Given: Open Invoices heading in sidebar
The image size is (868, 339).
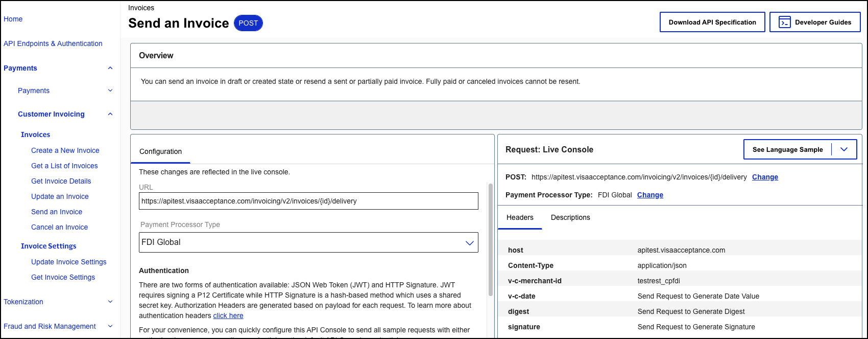Looking at the screenshot, I should click(35, 134).
